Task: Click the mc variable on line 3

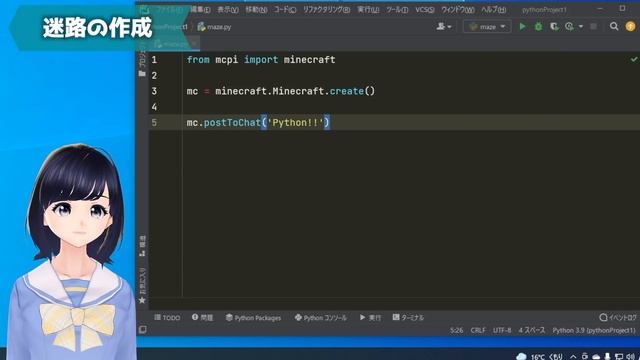Action: tap(192, 91)
